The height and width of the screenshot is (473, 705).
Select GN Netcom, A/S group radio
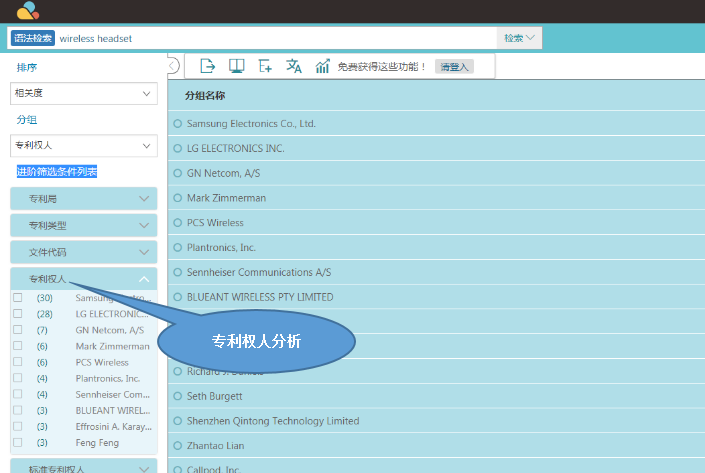click(178, 173)
